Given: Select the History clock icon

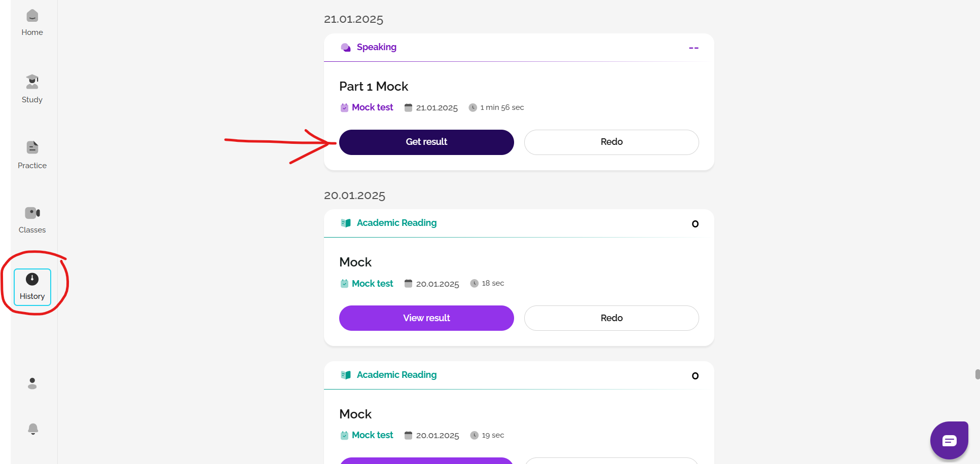Looking at the screenshot, I should (x=32, y=279).
